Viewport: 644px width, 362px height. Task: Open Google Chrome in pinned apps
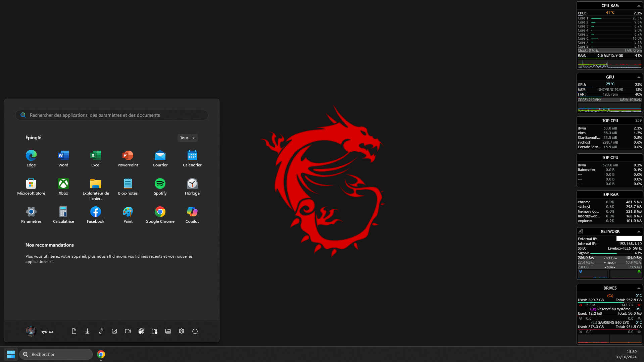coord(160,215)
